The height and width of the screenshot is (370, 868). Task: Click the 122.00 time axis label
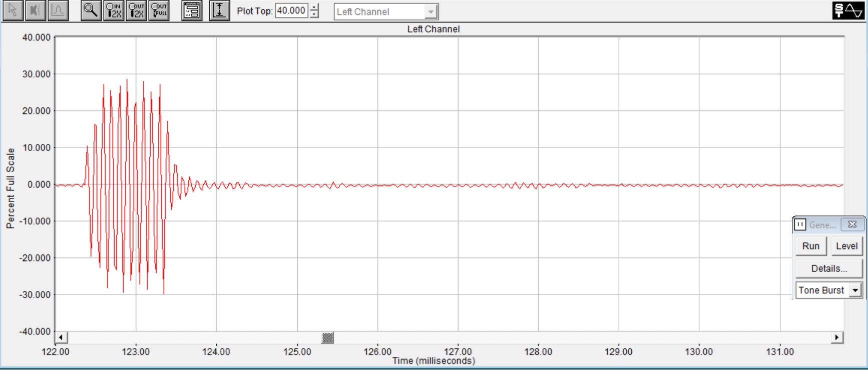pyautogui.click(x=56, y=351)
